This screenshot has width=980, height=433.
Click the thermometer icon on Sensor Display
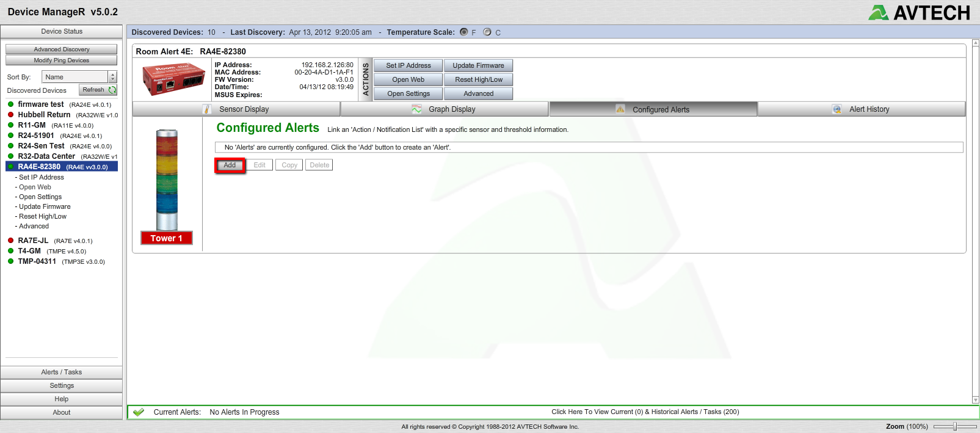pyautogui.click(x=207, y=109)
